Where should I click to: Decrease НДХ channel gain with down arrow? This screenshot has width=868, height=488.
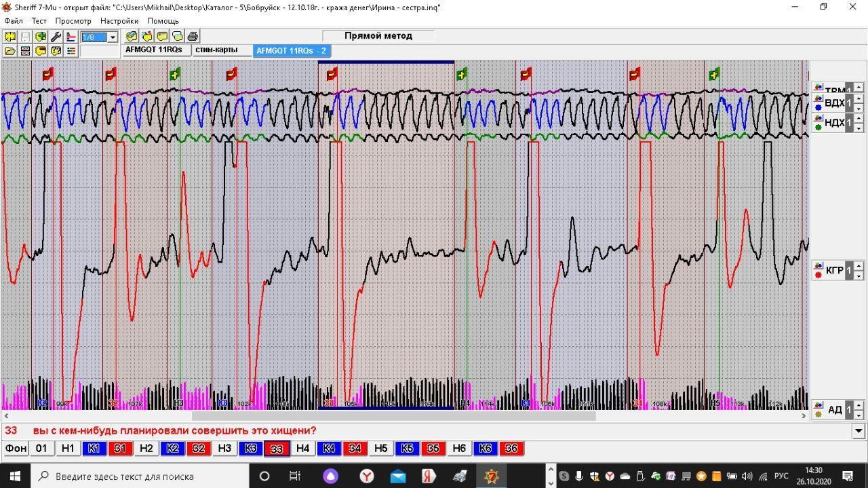click(859, 128)
